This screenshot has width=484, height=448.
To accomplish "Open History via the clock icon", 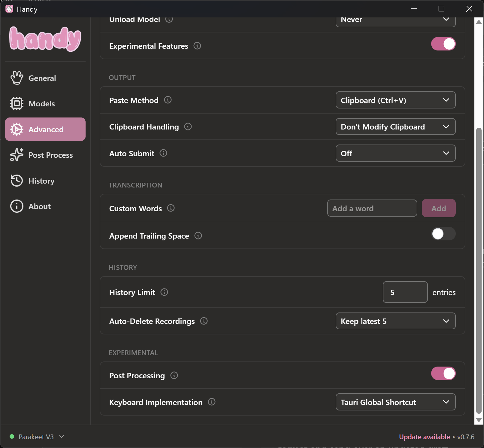I will pos(17,181).
